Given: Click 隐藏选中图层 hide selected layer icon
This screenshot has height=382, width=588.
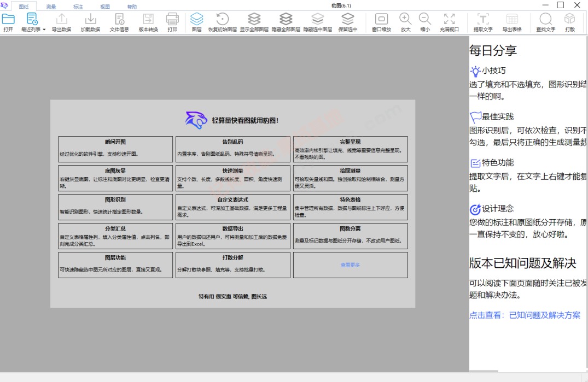Looking at the screenshot, I should 318,19.
